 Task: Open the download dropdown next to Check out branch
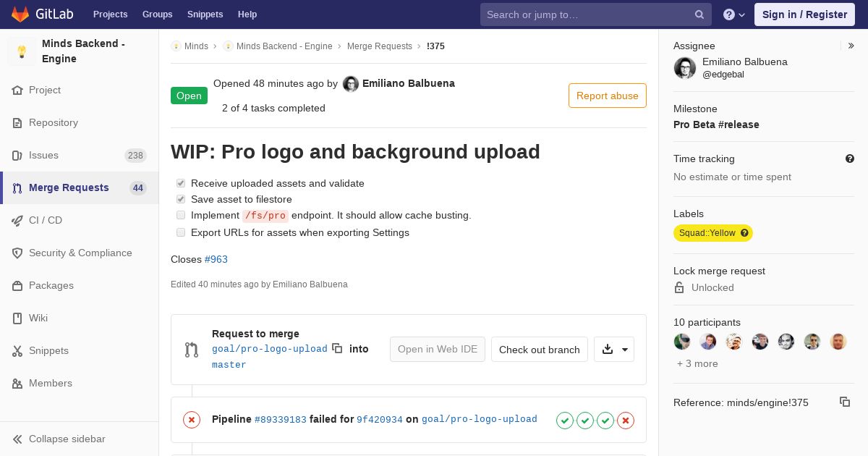click(614, 349)
